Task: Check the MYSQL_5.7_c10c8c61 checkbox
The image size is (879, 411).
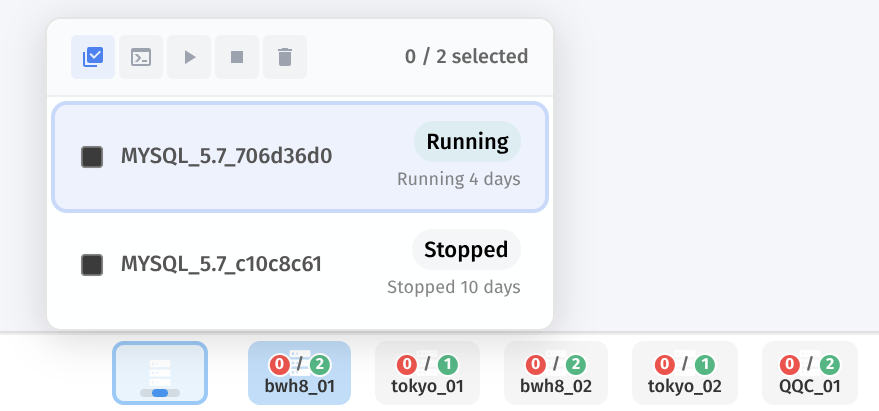Action: coord(92,265)
